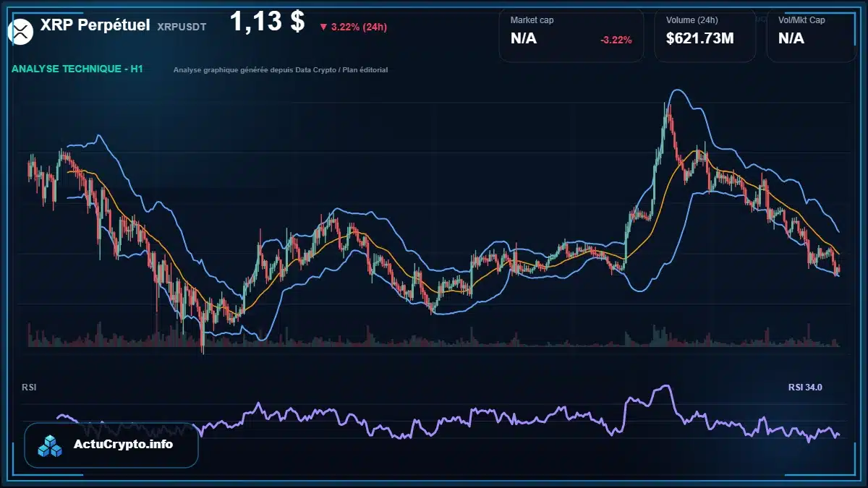
Task: Click the N/A value under Vol/Mkt Cap
Action: [791, 38]
